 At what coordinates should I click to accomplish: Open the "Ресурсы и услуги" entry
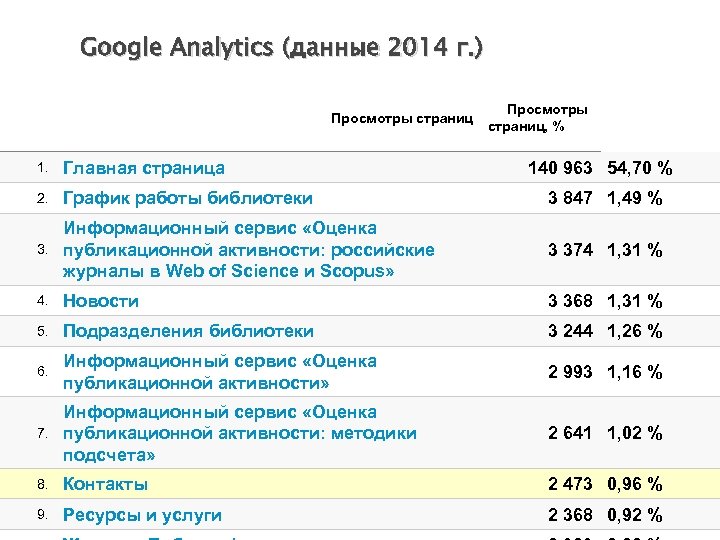click(x=142, y=515)
